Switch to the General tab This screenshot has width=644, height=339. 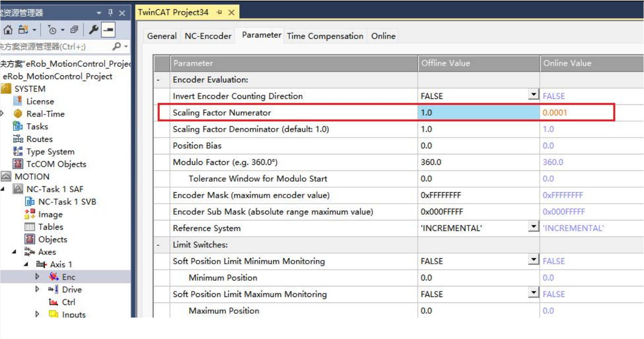pos(162,36)
